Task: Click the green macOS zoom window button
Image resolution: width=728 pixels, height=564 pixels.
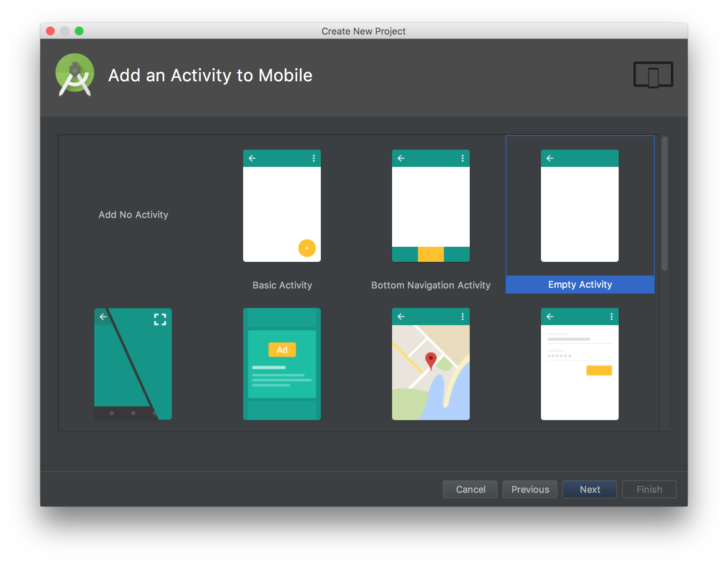Action: tap(79, 31)
